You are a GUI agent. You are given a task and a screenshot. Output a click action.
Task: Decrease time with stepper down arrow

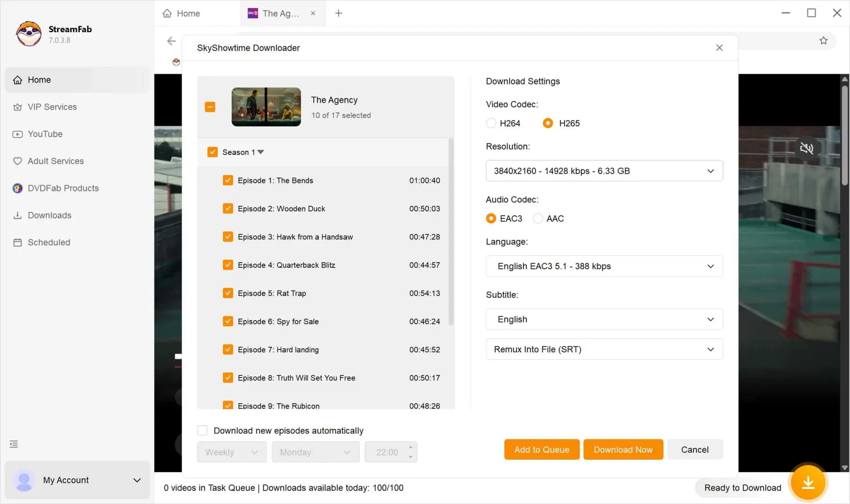[411, 457]
